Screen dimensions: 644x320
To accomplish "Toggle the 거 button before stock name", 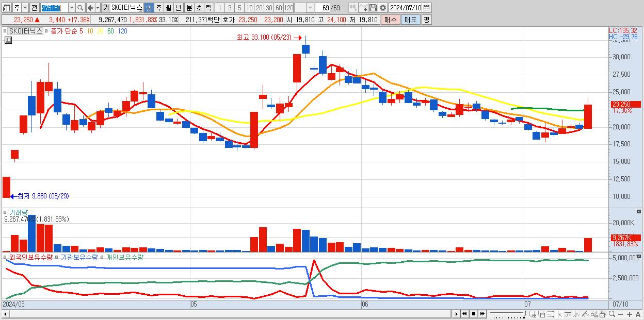I will coord(106,8).
